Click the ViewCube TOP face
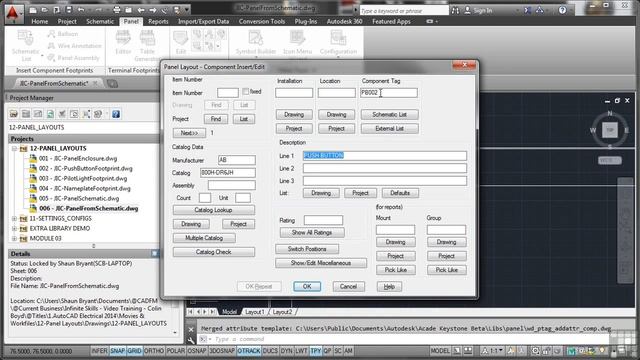This screenshot has height=360, width=640. point(610,130)
